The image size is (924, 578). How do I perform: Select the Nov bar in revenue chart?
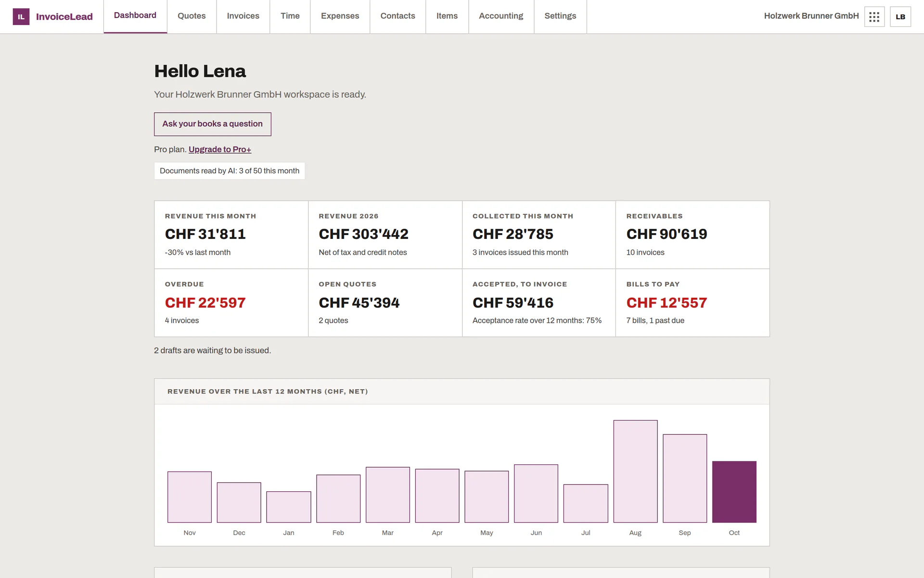pyautogui.click(x=190, y=497)
